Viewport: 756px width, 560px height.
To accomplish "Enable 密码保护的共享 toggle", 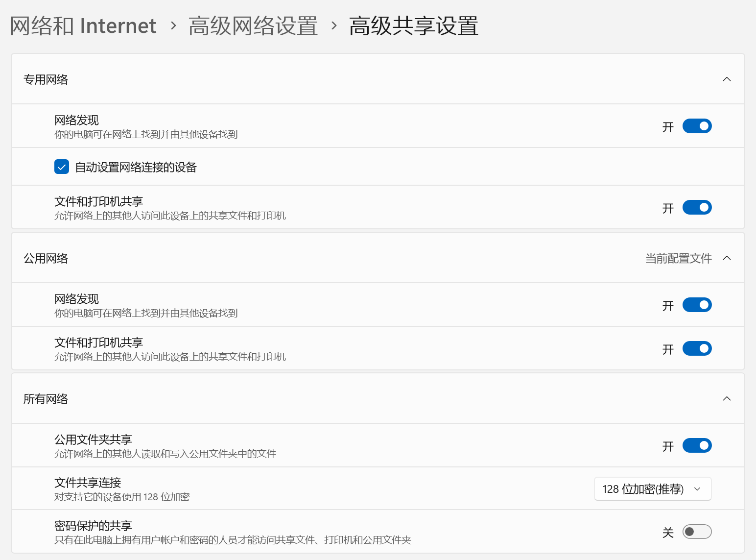I will tap(697, 532).
